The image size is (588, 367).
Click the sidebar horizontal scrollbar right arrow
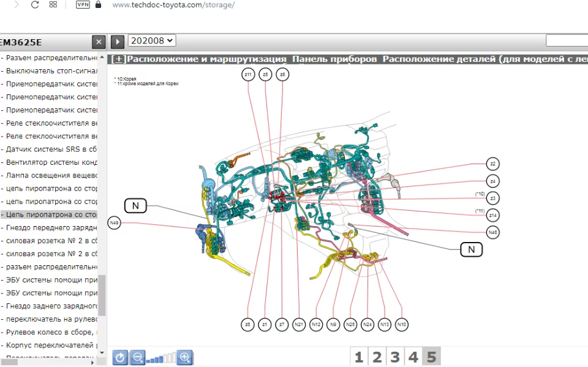[x=92, y=363]
